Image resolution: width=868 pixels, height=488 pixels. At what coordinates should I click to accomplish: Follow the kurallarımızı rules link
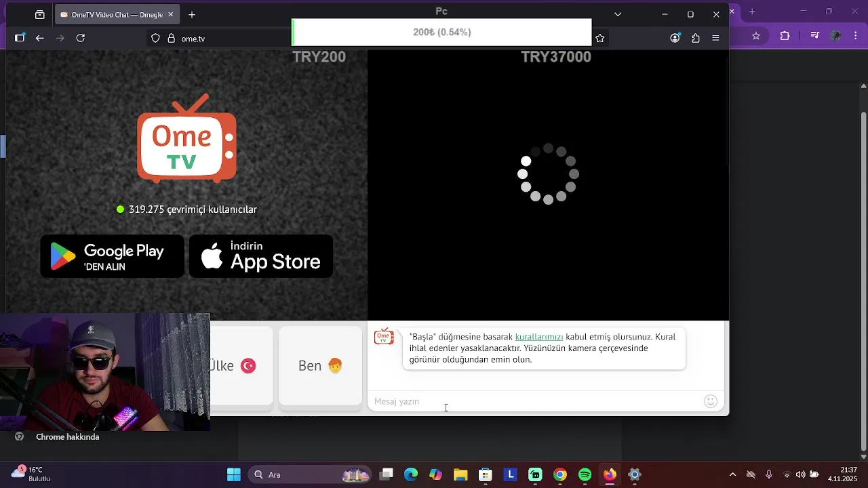539,337
